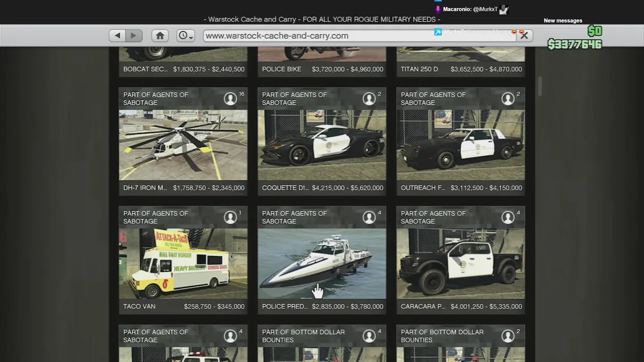644x362 pixels.
Task: Click player icon on right Bottom Dollar Bounties card
Action: click(508, 336)
